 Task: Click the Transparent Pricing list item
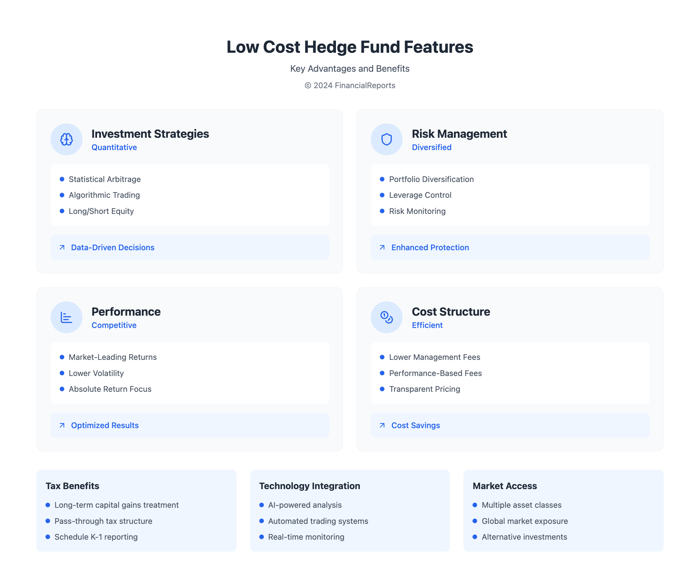[x=424, y=389]
